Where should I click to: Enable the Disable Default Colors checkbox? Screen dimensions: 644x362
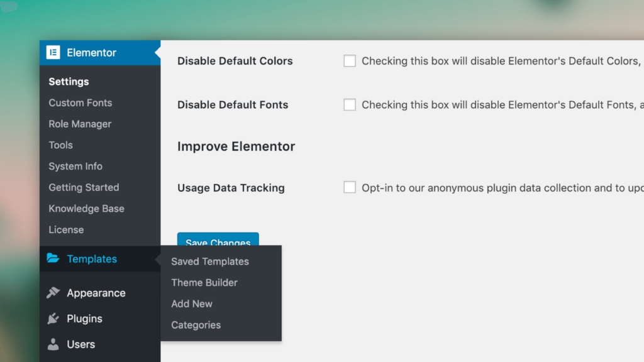click(x=350, y=61)
